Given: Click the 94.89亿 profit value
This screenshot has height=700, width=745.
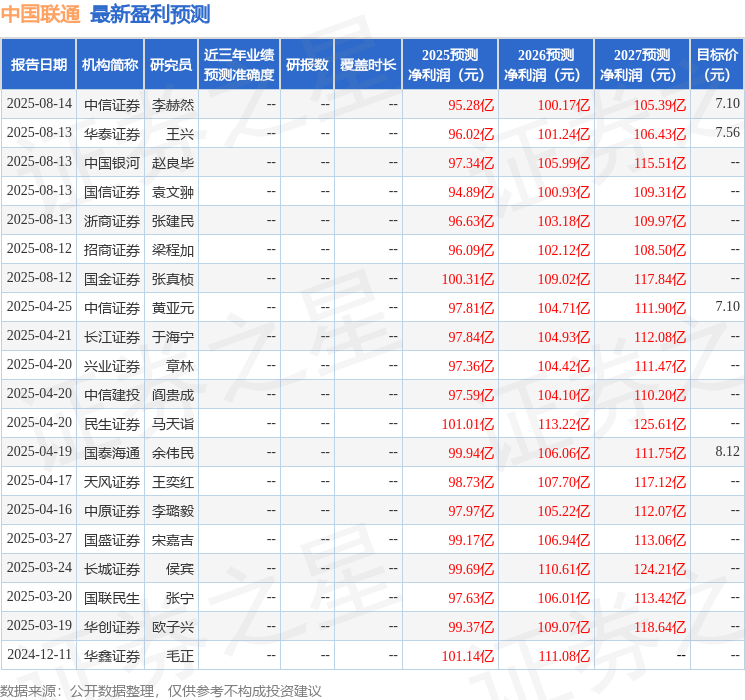Looking at the screenshot, I should [x=471, y=192].
